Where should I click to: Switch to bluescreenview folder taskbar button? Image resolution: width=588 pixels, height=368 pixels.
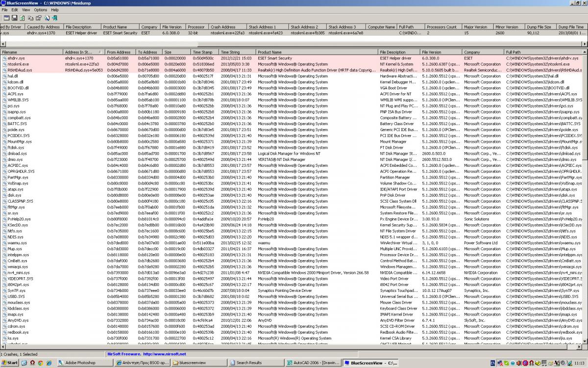point(199,363)
